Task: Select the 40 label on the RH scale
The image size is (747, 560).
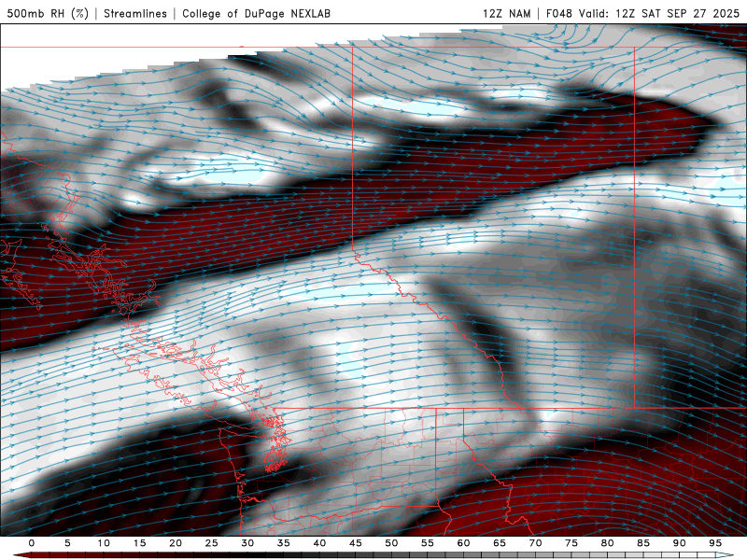Action: (319, 543)
